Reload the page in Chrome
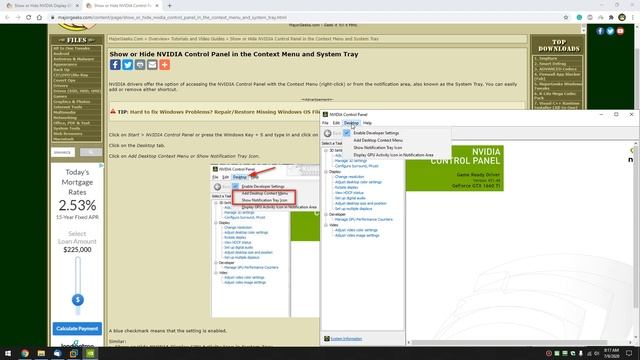This screenshot has width=640, height=360. coord(29,18)
